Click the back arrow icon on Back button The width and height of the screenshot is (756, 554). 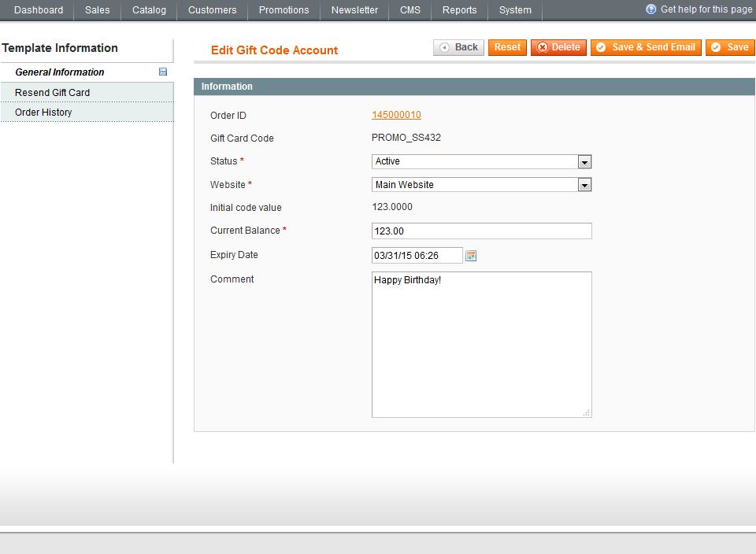(x=444, y=47)
